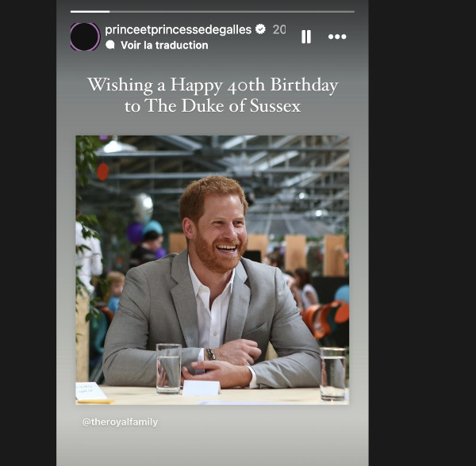Open the princeetprincessedegalles profile name
This screenshot has height=466, width=476.
[178, 29]
